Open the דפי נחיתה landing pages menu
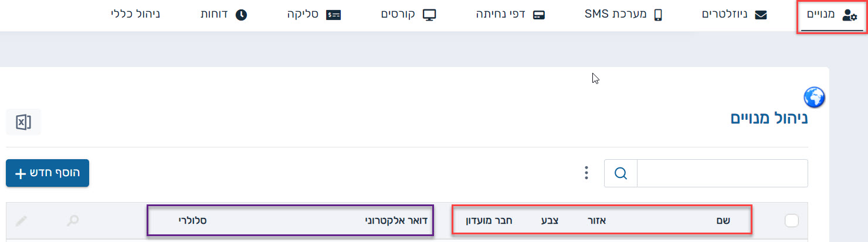 [510, 15]
